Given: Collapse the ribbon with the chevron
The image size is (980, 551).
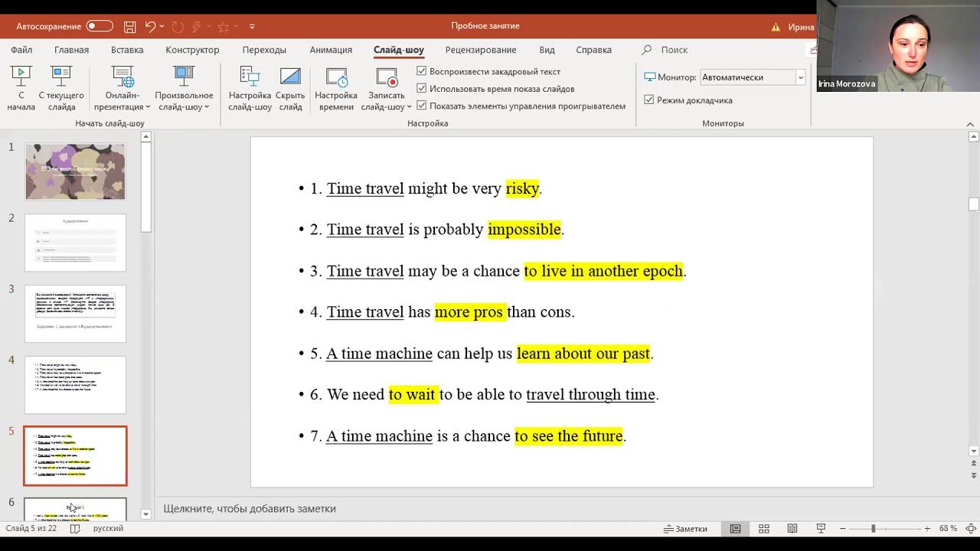Looking at the screenshot, I should (x=970, y=124).
